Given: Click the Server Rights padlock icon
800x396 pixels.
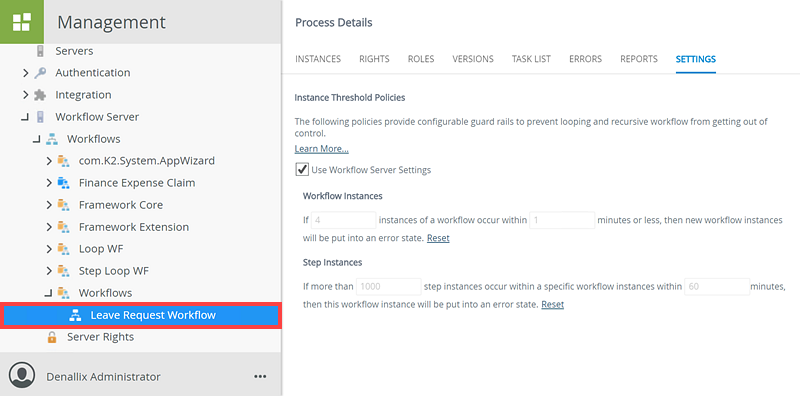Looking at the screenshot, I should (x=52, y=337).
